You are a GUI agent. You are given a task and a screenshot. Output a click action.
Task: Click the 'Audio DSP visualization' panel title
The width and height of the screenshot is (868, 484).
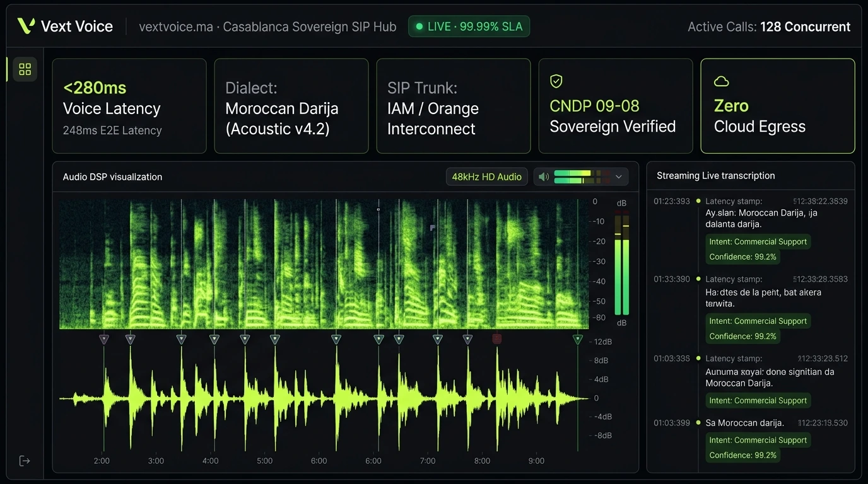(x=112, y=177)
